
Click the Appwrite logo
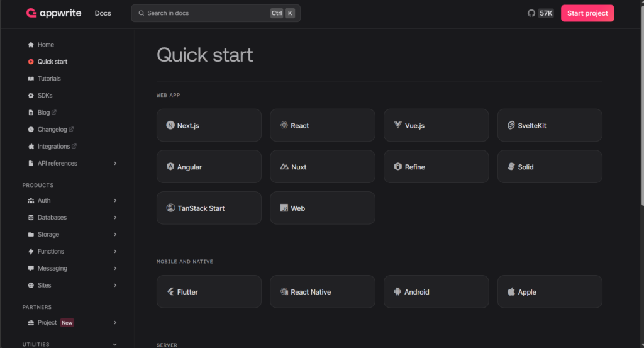click(54, 13)
